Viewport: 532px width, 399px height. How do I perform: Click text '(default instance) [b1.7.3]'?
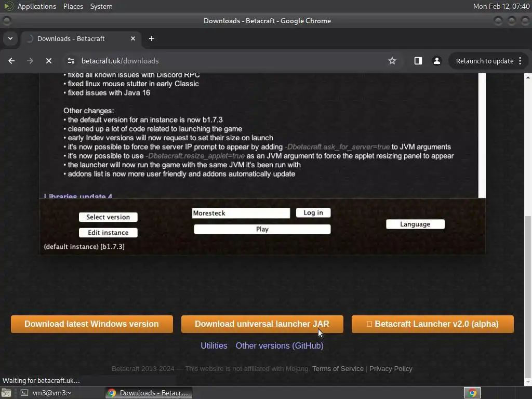click(84, 247)
